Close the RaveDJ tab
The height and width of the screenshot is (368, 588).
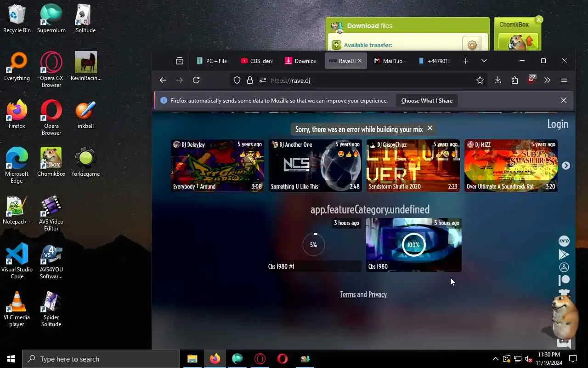(360, 61)
